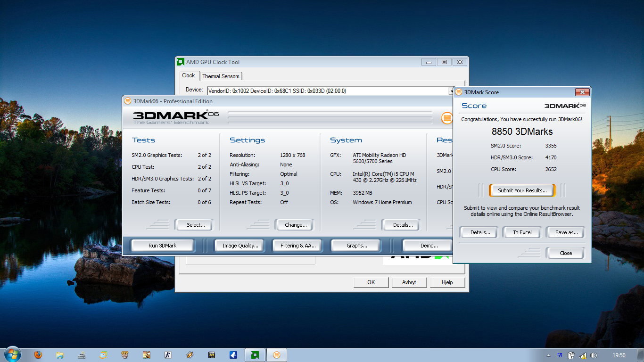Click Filtering value 'Optimal'

click(289, 174)
